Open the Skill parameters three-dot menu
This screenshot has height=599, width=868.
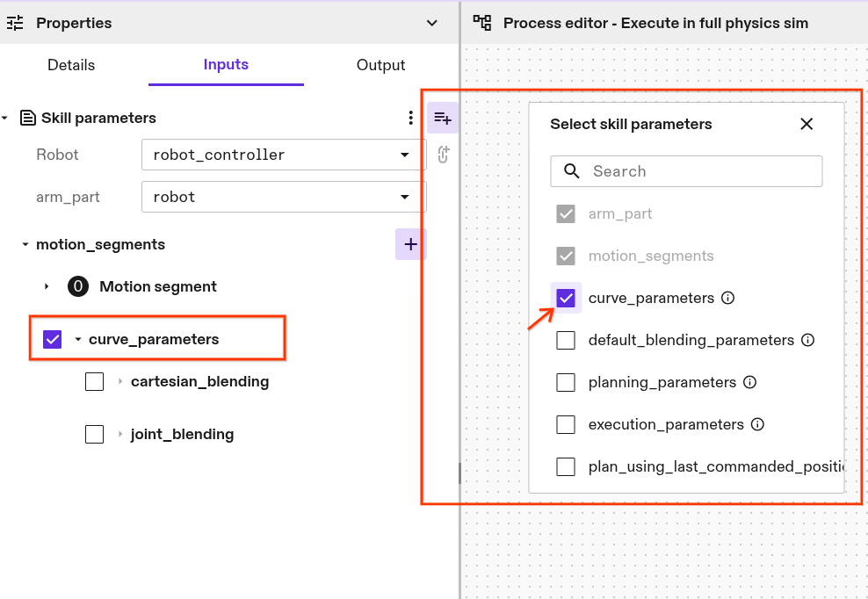(x=410, y=117)
